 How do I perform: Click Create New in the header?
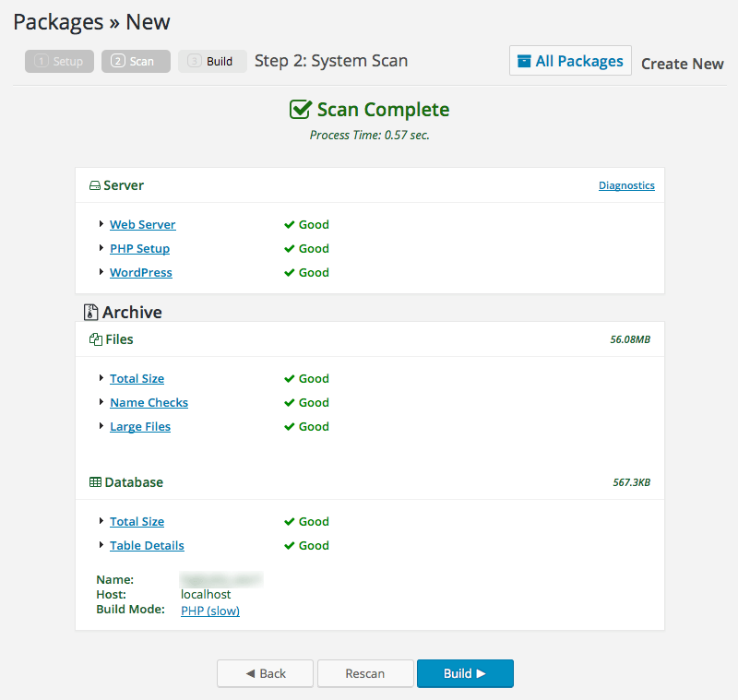(x=682, y=64)
